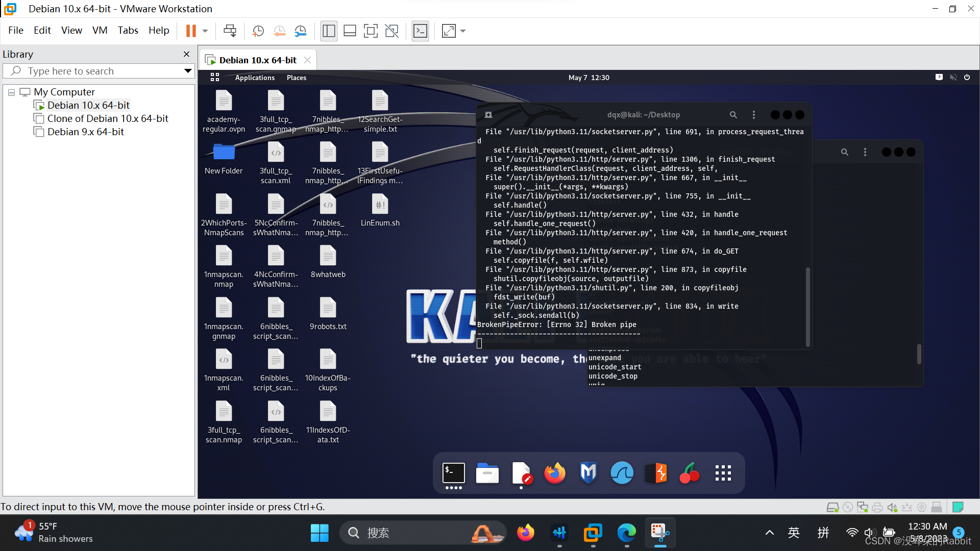Open the stretch mode dropdown arrow
Image resolution: width=980 pixels, height=551 pixels.
(x=463, y=31)
